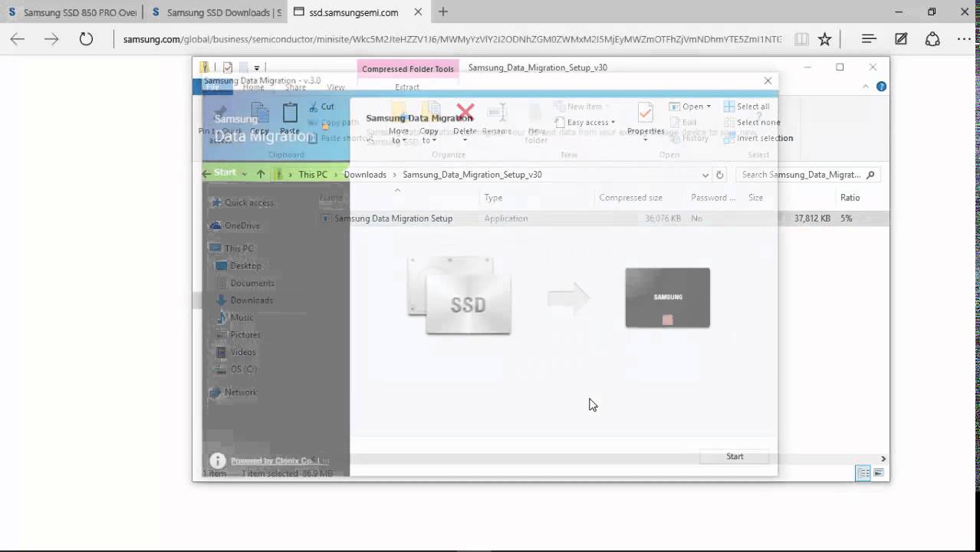Image resolution: width=980 pixels, height=552 pixels.
Task: Switch File Explorer to large icons view
Action: (x=879, y=473)
